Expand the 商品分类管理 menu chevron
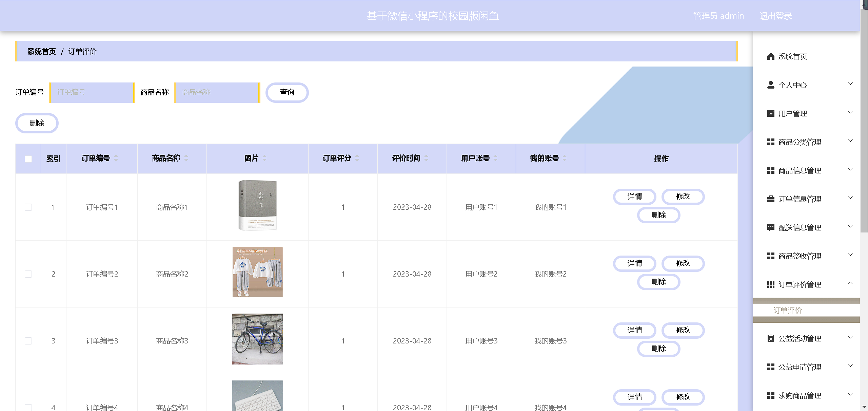Image resolution: width=868 pixels, height=411 pixels. point(850,141)
